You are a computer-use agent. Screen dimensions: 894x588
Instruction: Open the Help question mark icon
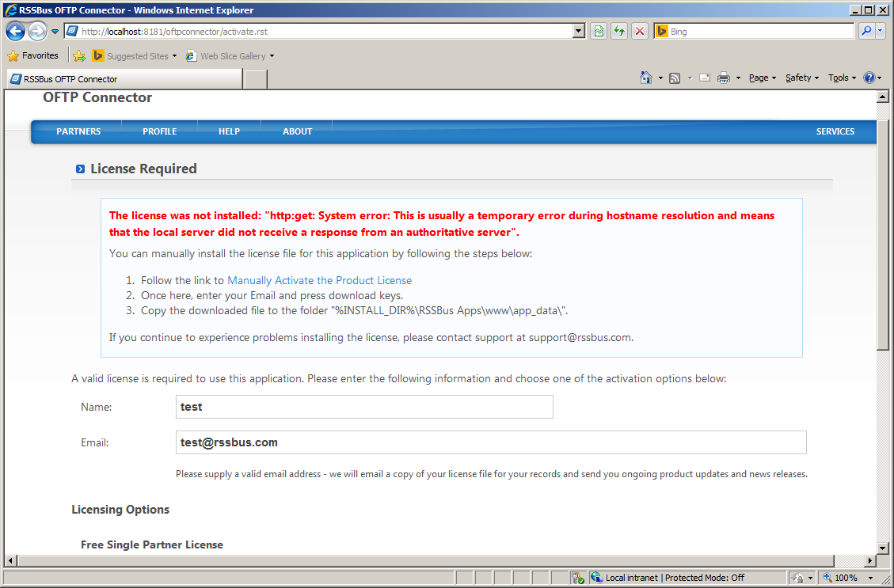(x=869, y=78)
